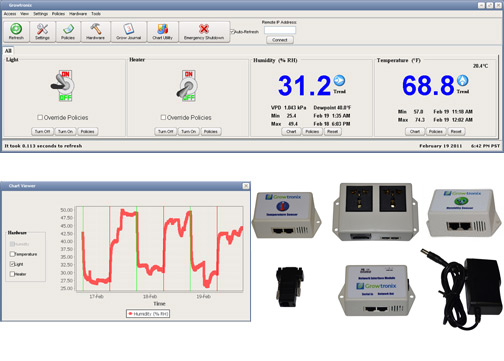Select the All tab
The height and width of the screenshot is (361, 504).
coord(8,51)
